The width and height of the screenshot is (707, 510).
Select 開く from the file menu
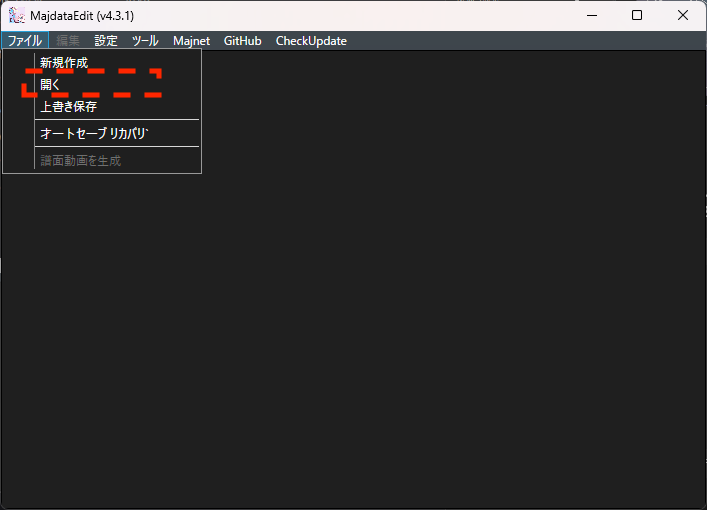click(x=51, y=85)
